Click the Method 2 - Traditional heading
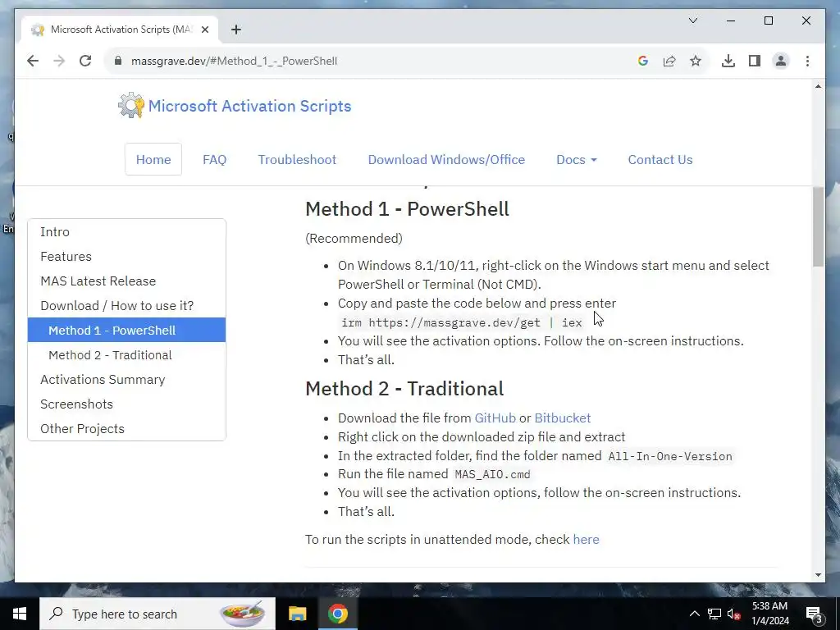The width and height of the screenshot is (840, 630). (x=404, y=388)
